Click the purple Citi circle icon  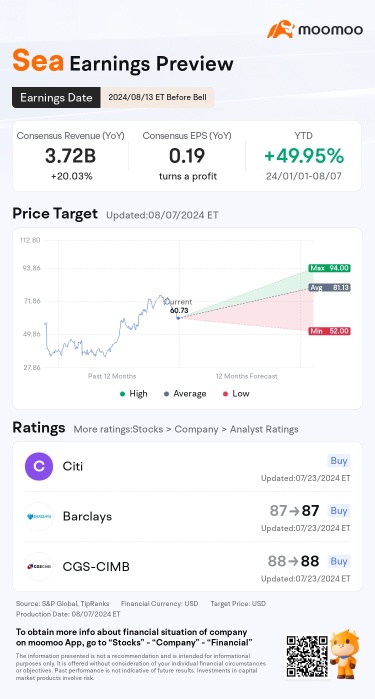tap(39, 466)
